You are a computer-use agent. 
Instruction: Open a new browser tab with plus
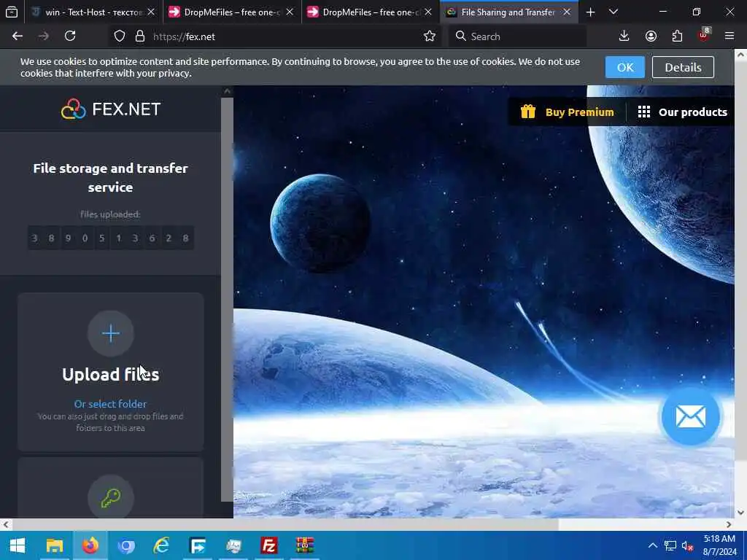pyautogui.click(x=591, y=12)
